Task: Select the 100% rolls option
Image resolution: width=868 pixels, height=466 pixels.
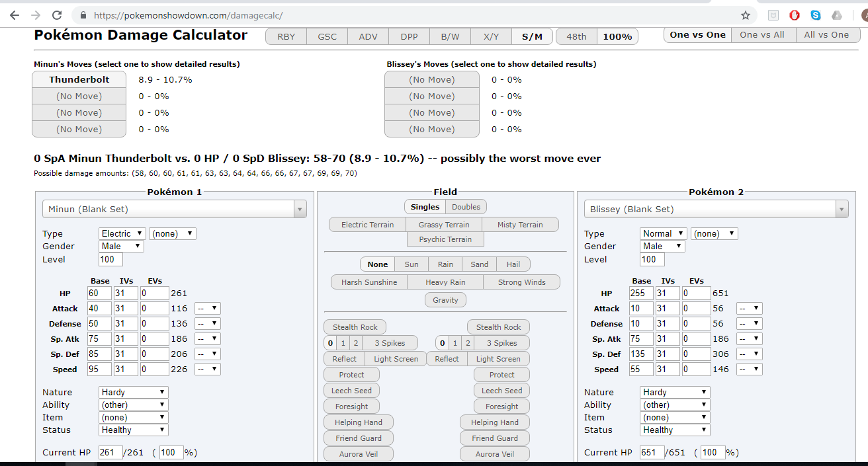Action: pyautogui.click(x=618, y=37)
